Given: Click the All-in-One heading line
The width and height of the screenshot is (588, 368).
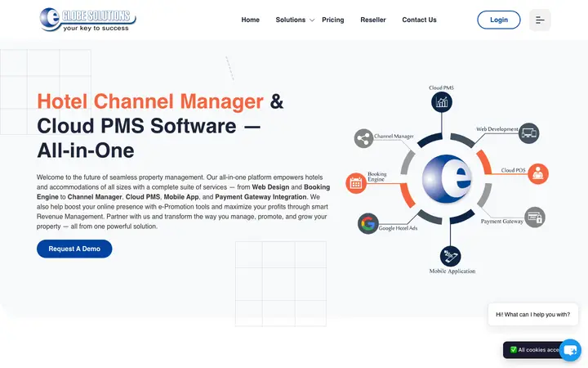Looking at the screenshot, I should coord(86,150).
